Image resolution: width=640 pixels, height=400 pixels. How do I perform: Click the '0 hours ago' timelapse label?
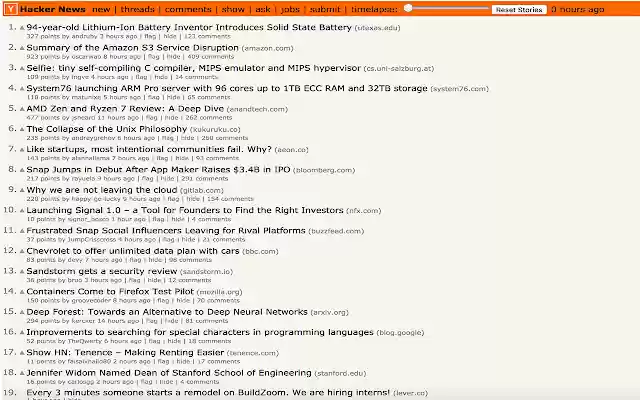(578, 9)
